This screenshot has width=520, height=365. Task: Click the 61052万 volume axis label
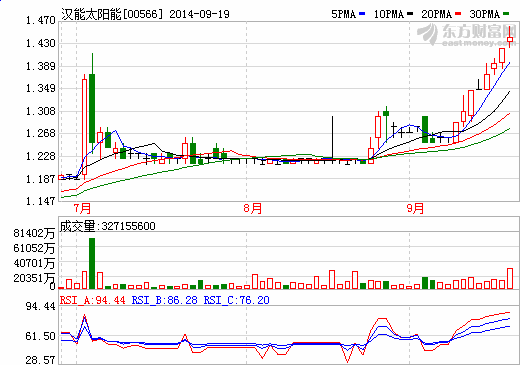[x=34, y=248]
